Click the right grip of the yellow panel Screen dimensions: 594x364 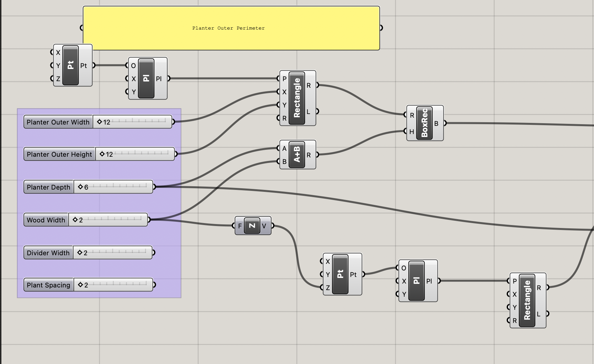[x=381, y=28]
